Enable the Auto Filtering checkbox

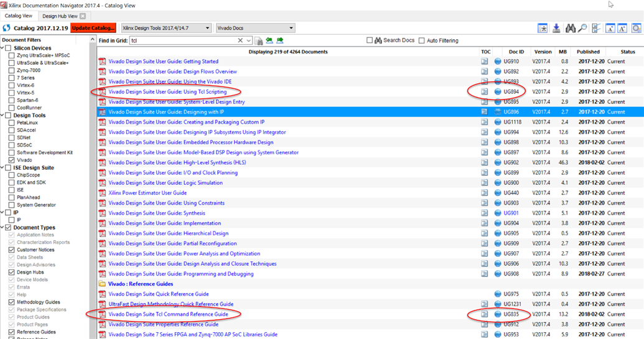[421, 40]
